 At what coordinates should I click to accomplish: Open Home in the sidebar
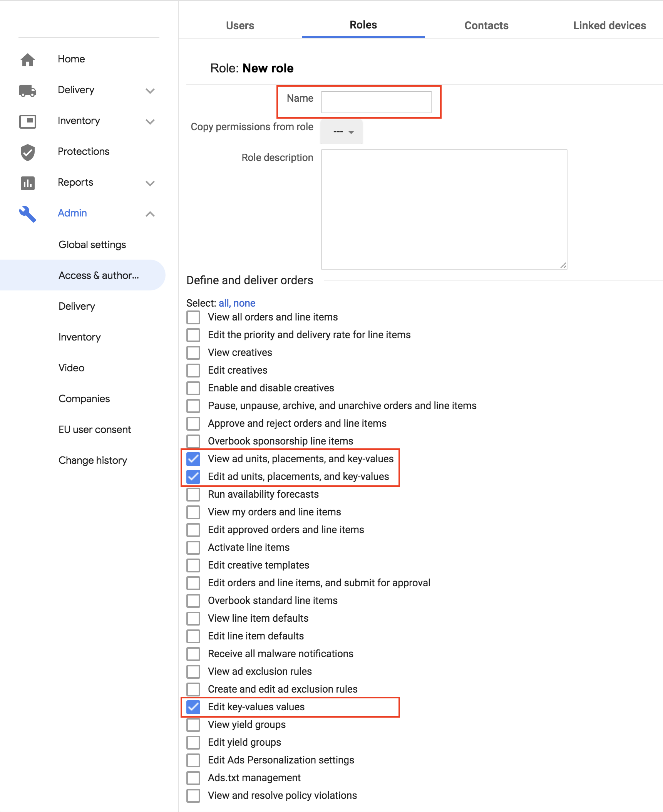[x=71, y=59]
